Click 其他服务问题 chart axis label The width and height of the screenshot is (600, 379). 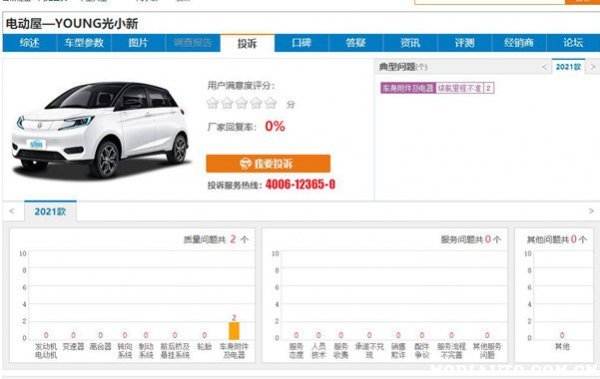487,351
